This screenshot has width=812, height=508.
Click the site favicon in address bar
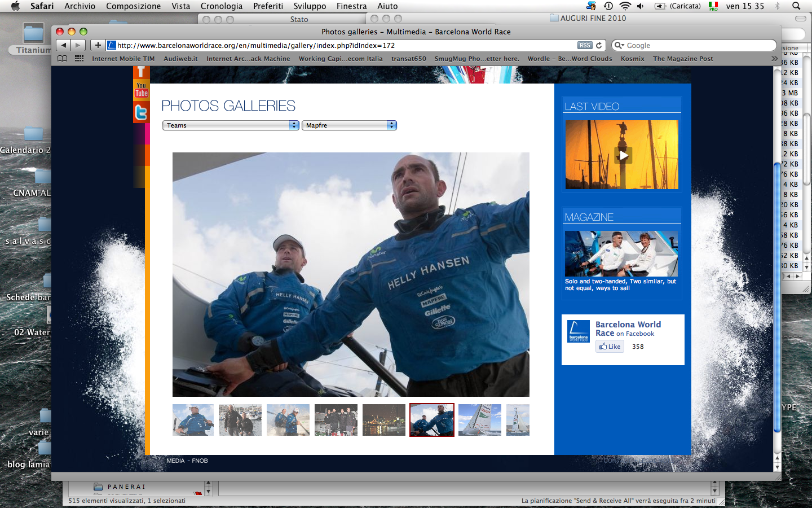(x=112, y=45)
